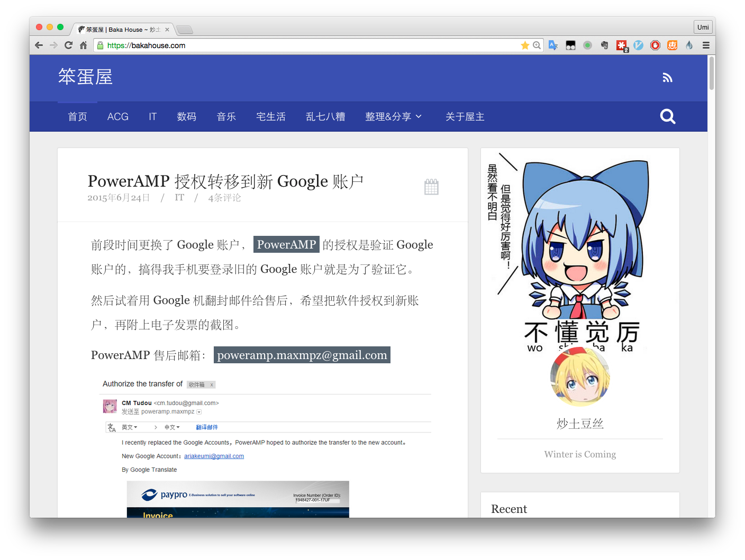The image size is (745, 560).
Task: Open the PowerAMP highlighted link
Action: (x=286, y=244)
